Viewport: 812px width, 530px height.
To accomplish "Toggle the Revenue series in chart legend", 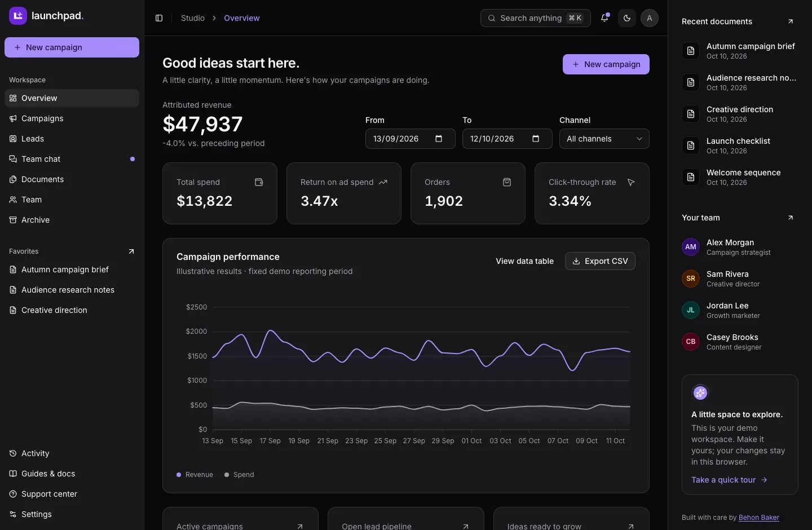I will click(x=195, y=475).
